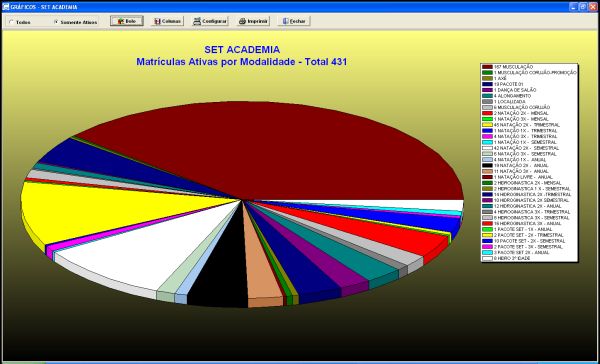The height and width of the screenshot is (364, 600).
Task: Switch to the Colunas column chart view
Action: 167,21
